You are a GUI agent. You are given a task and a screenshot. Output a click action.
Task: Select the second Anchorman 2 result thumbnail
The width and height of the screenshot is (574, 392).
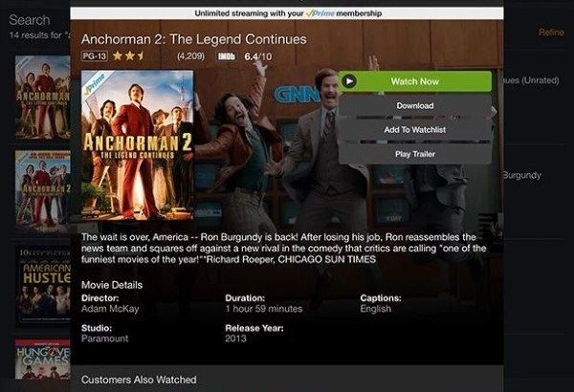42,191
